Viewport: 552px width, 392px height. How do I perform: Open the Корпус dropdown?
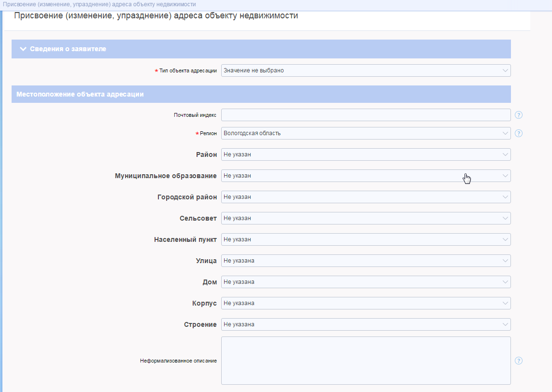pos(366,303)
